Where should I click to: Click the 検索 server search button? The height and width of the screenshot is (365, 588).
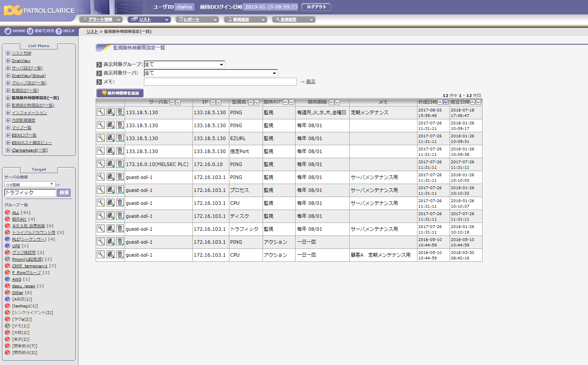point(64,193)
